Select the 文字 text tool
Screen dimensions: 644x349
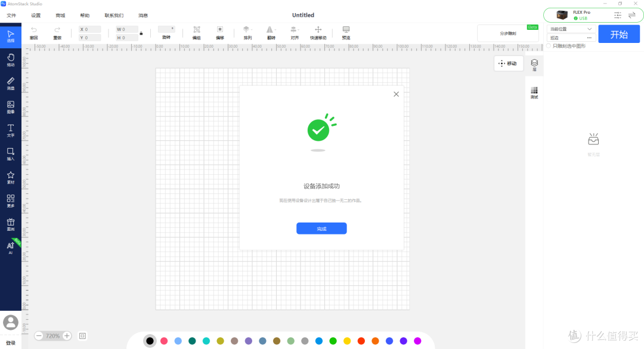[11, 130]
